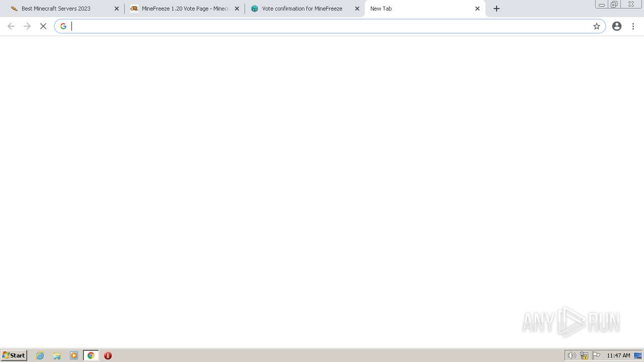Screen dimensions: 644x362
Task: Click Show desktop monitor icon
Action: (638, 355)
